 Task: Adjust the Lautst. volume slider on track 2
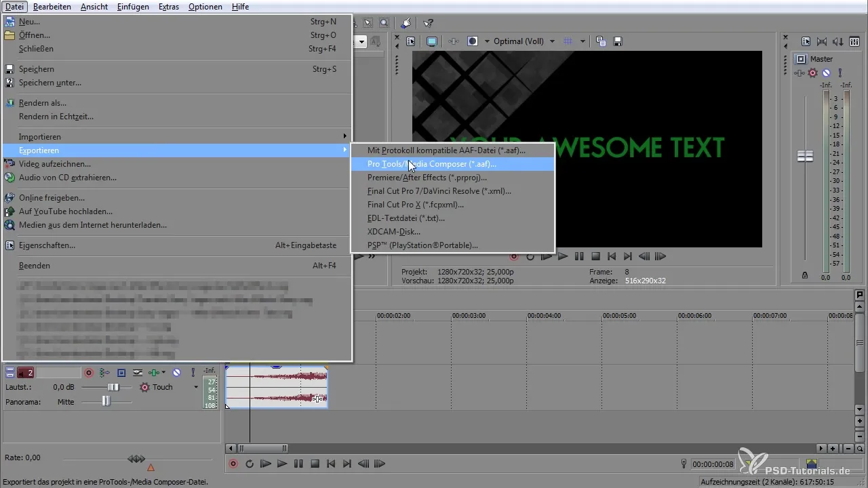(113, 387)
